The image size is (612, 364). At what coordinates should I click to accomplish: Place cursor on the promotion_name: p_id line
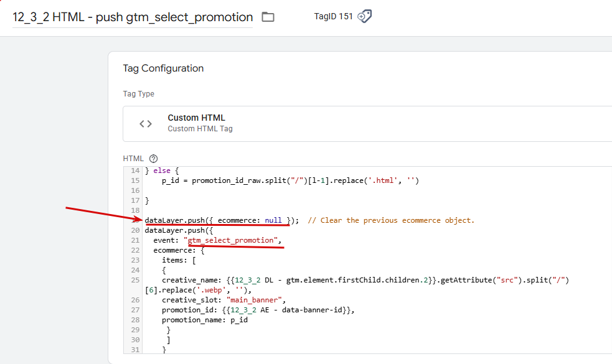point(205,320)
